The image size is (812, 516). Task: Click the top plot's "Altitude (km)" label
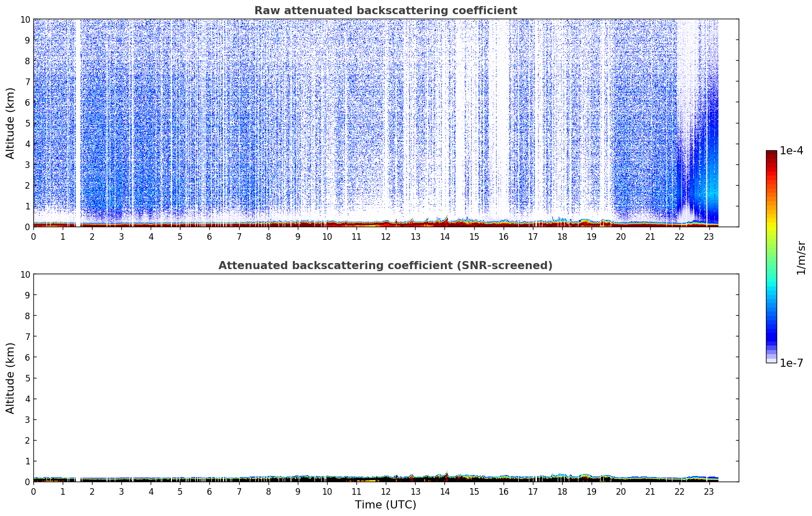tap(11, 123)
